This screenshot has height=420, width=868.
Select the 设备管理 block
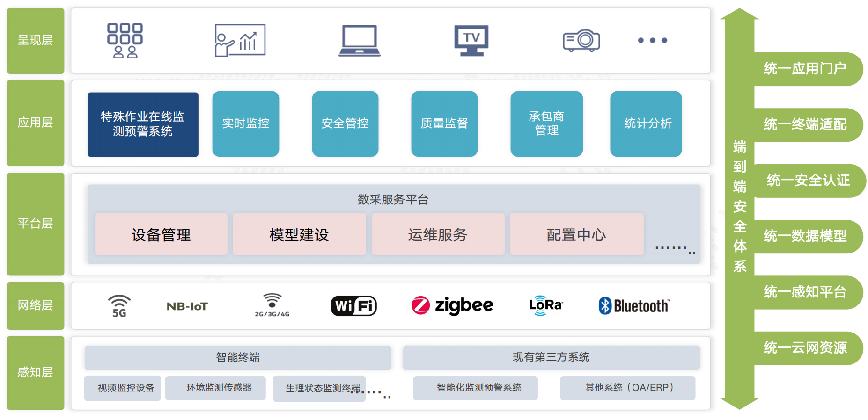coord(161,234)
